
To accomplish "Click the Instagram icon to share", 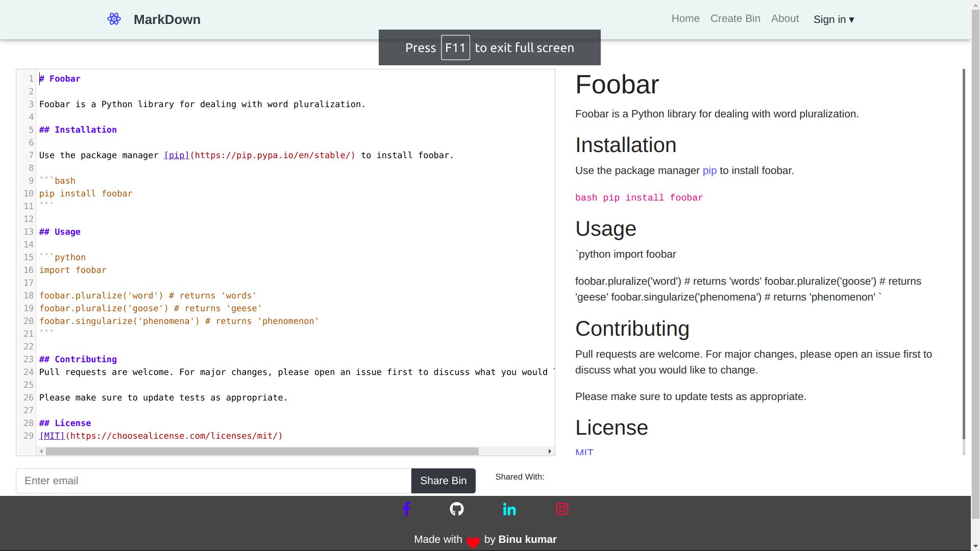I will point(562,509).
